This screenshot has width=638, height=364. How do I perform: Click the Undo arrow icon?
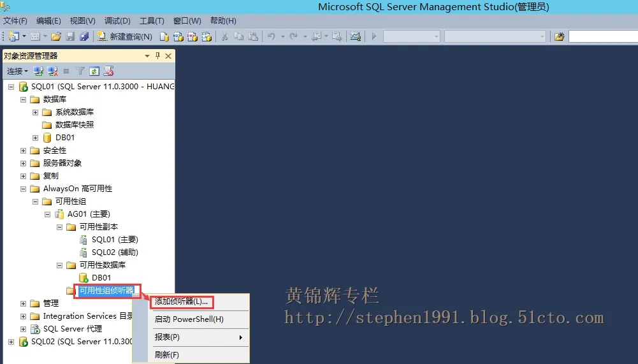[272, 36]
